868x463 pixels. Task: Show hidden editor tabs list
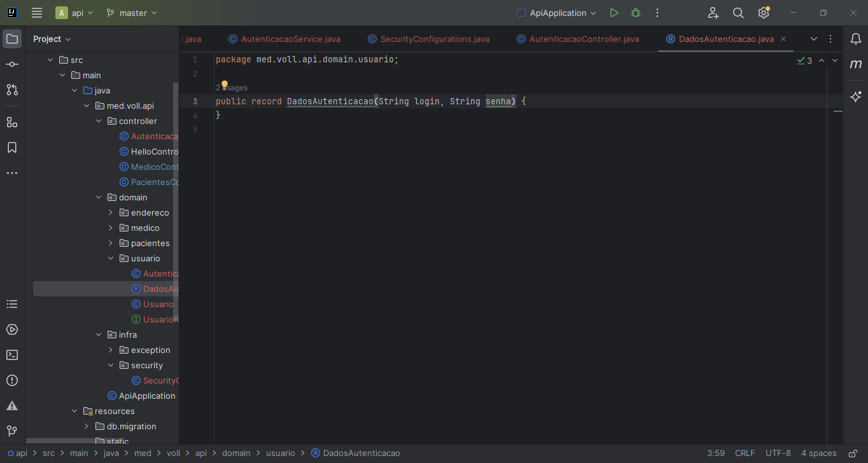coord(813,39)
